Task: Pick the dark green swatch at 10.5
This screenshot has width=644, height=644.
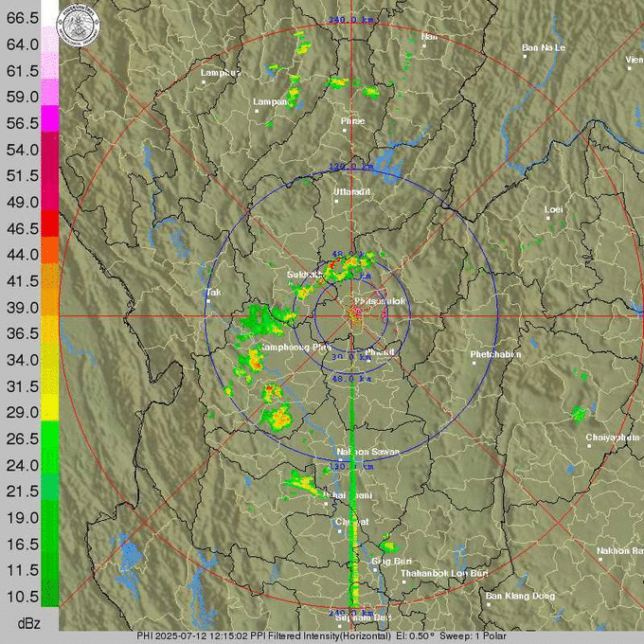Action: 49,593
